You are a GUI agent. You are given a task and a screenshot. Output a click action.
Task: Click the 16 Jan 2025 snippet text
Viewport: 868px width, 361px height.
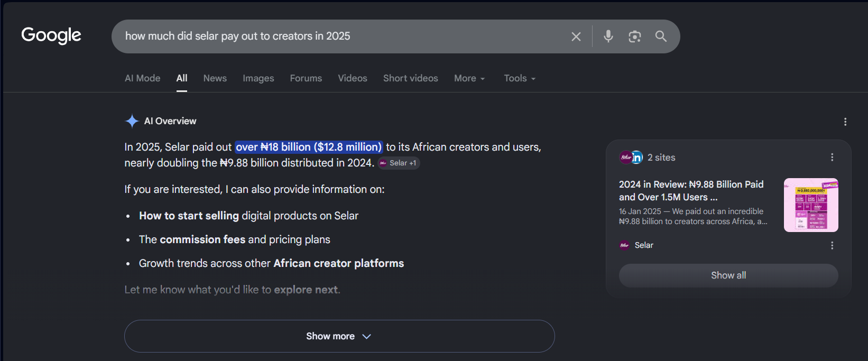692,216
